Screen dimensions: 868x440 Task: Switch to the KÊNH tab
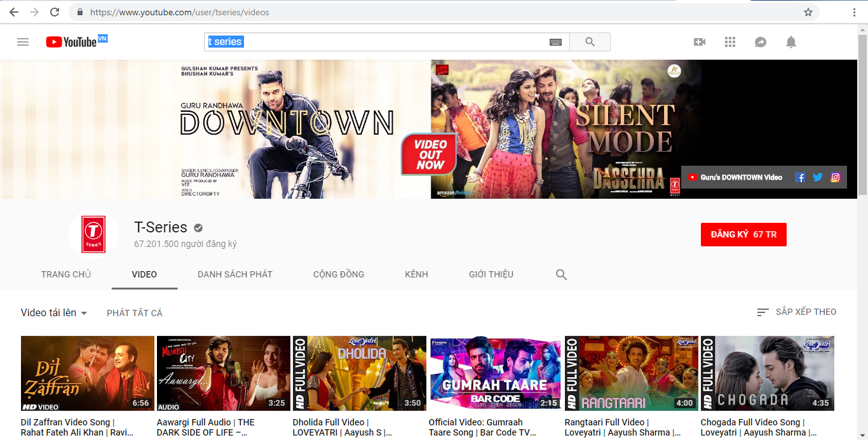[x=416, y=274]
